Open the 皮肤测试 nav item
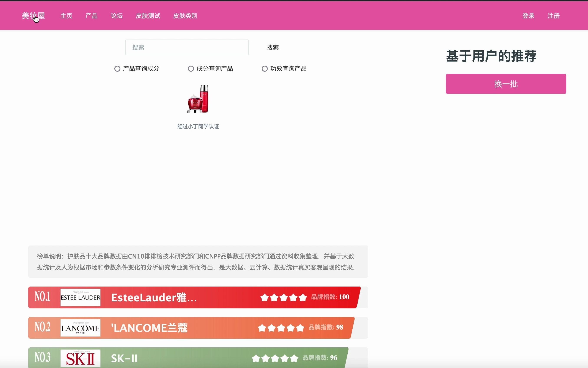 [148, 16]
